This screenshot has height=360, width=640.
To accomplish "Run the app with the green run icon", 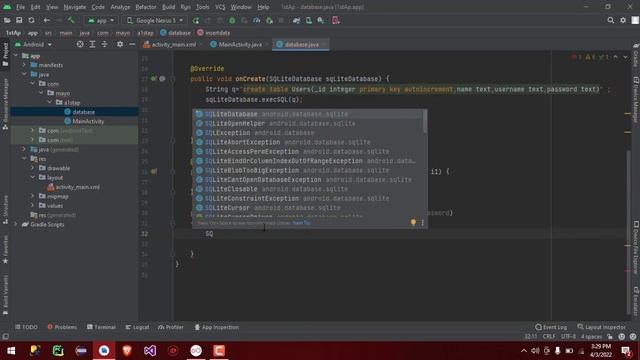I will click(x=196, y=20).
